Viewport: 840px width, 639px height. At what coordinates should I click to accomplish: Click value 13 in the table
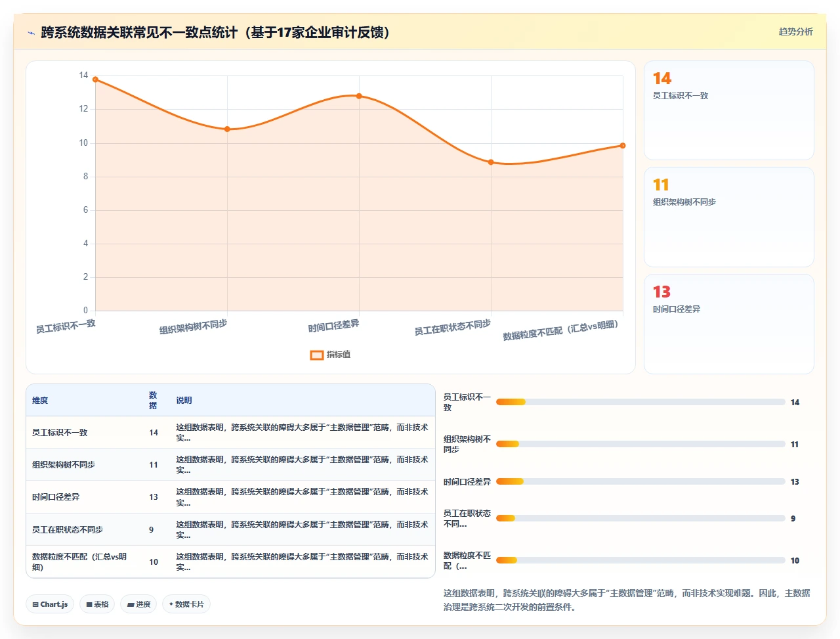154,497
